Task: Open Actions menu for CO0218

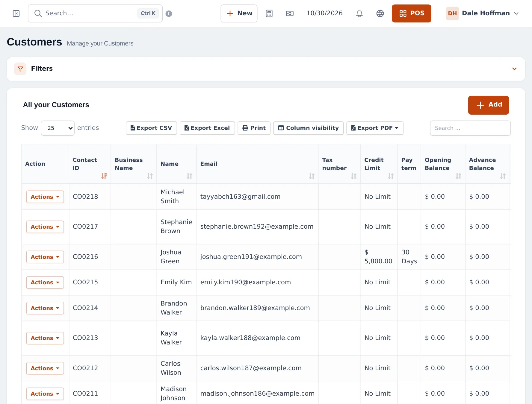Action: [45, 197]
